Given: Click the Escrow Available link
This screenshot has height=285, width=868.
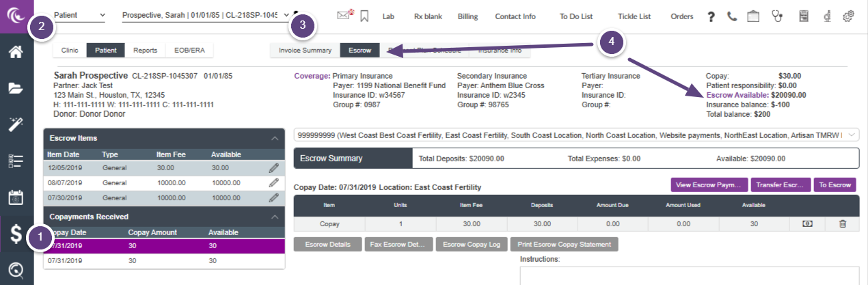Looking at the screenshot, I should (737, 95).
